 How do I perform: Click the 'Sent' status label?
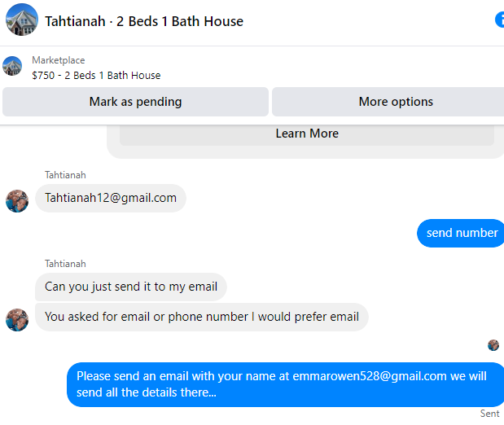click(x=489, y=414)
